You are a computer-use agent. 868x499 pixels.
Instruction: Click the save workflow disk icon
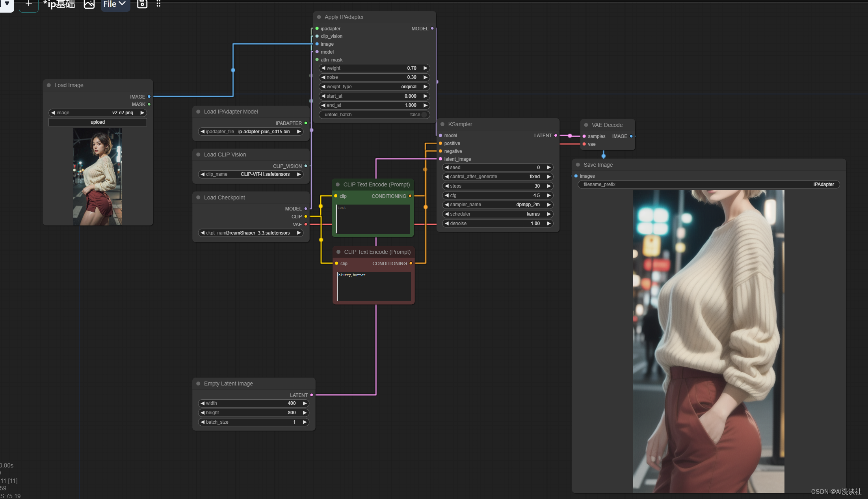coord(142,4)
